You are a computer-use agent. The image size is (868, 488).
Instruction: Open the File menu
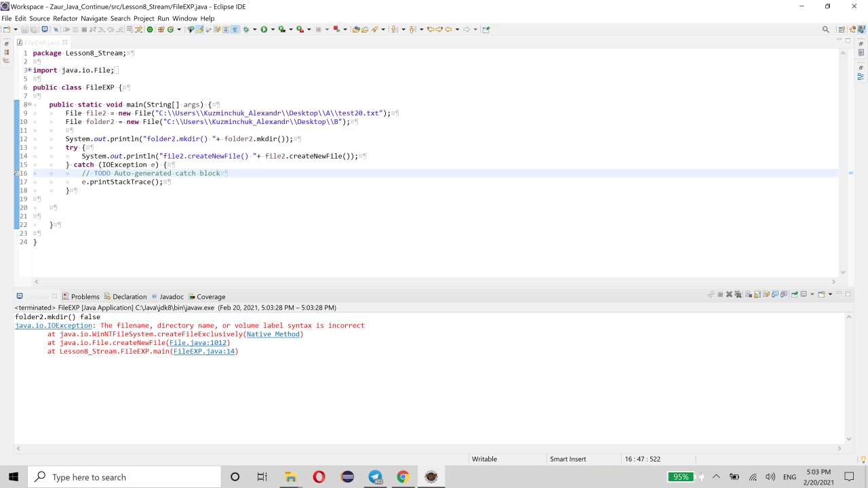(6, 18)
